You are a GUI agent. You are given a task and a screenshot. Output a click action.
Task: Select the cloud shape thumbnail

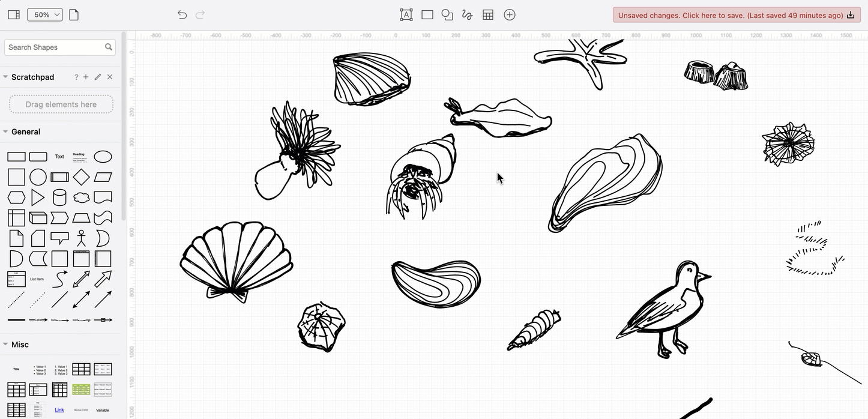(x=81, y=197)
